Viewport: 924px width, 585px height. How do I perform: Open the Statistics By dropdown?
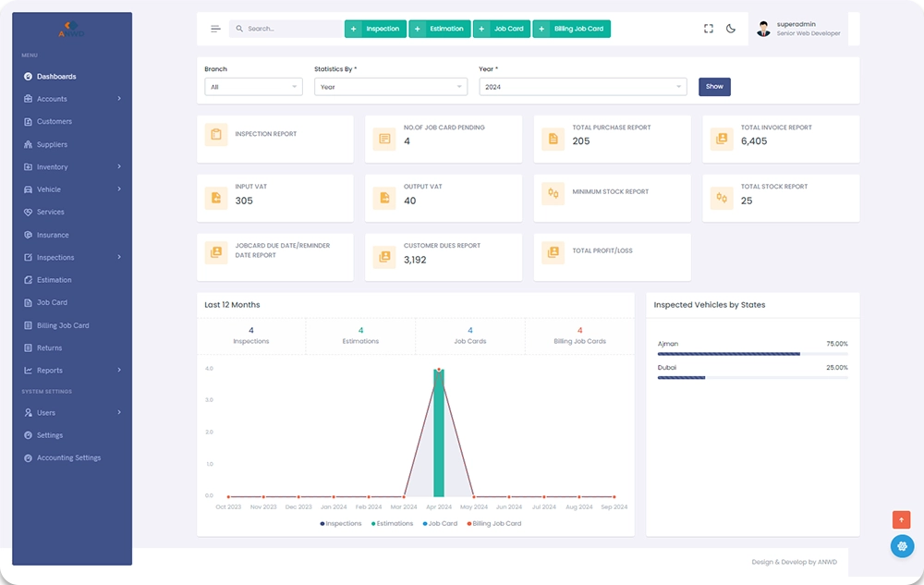click(390, 87)
